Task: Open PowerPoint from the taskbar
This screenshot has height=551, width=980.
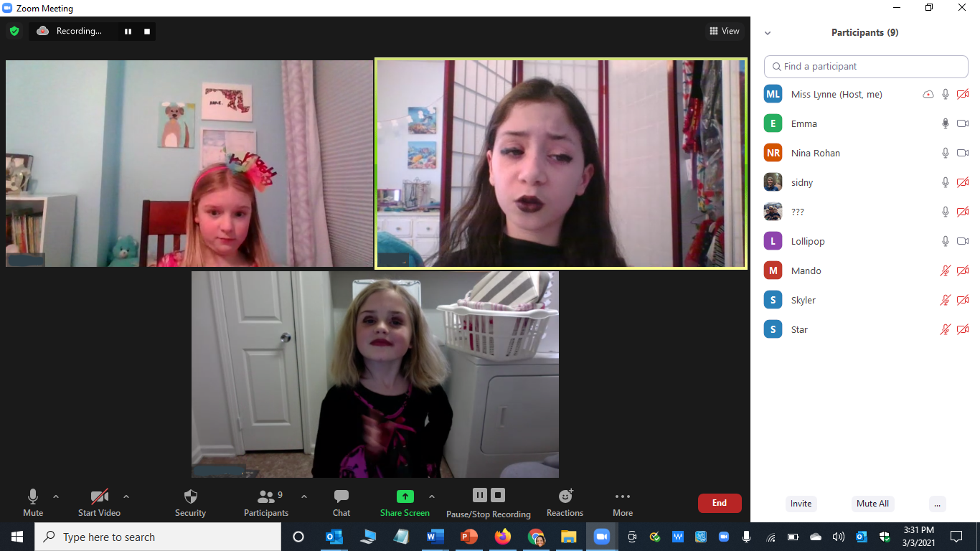Action: tap(469, 537)
